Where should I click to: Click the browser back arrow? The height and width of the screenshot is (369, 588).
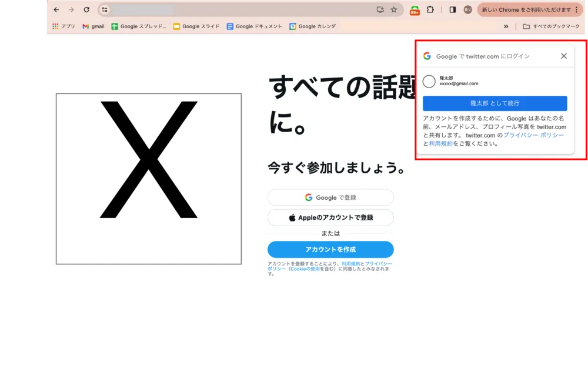56,10
